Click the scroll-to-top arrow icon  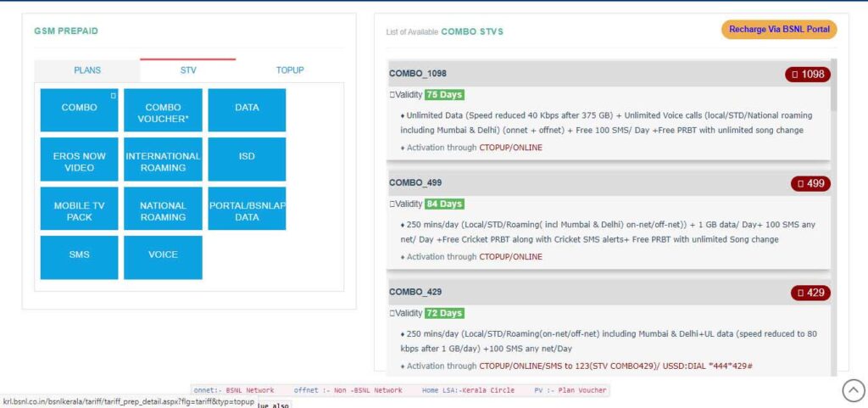tap(853, 390)
